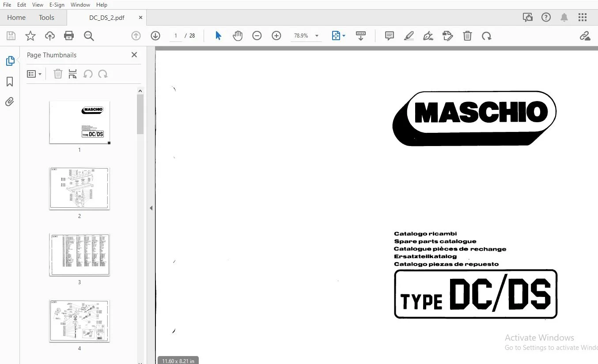Select the DC_DS_2.pdf document tab
Viewport: 598px width, 364px height.
click(x=107, y=18)
